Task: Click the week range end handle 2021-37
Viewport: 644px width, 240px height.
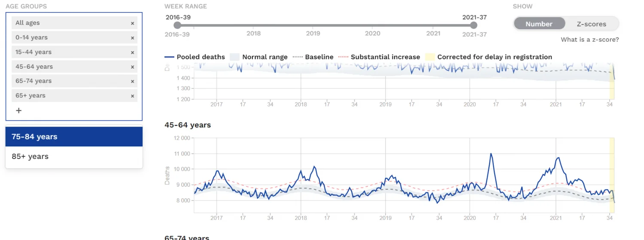Action: pyautogui.click(x=474, y=25)
